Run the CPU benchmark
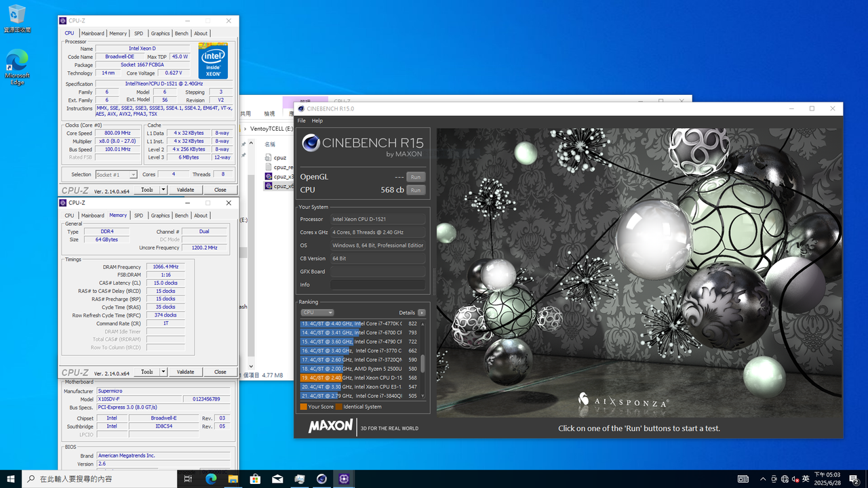Viewport: 868px width, 488px height. 416,190
